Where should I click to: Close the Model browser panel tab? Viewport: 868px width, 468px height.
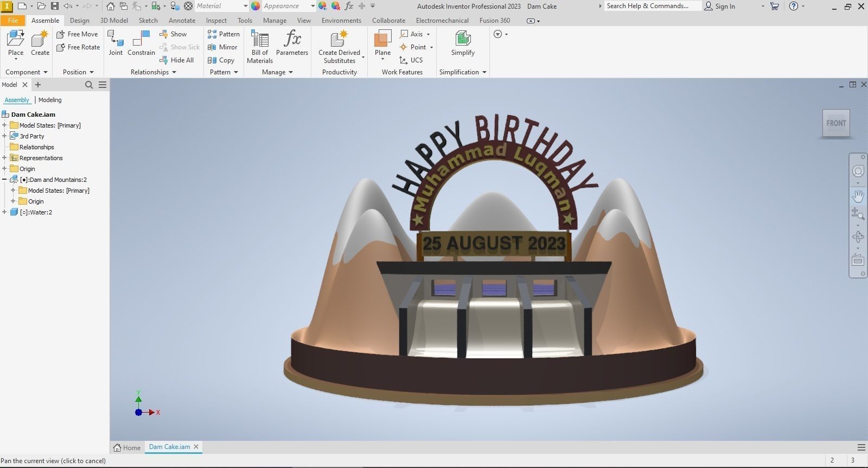(x=25, y=85)
